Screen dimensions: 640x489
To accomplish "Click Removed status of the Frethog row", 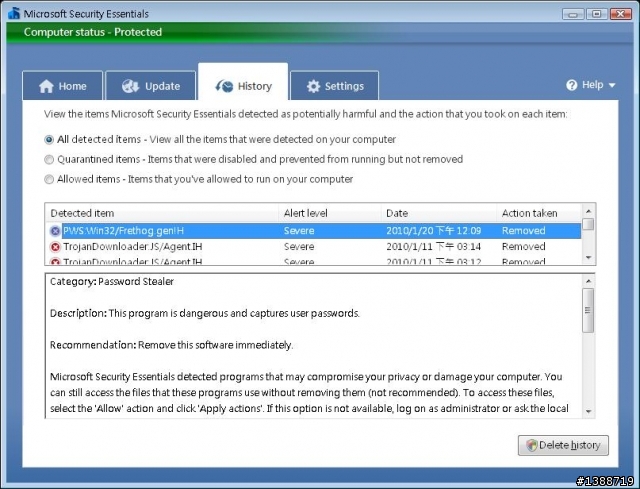I will pyautogui.click(x=524, y=231).
